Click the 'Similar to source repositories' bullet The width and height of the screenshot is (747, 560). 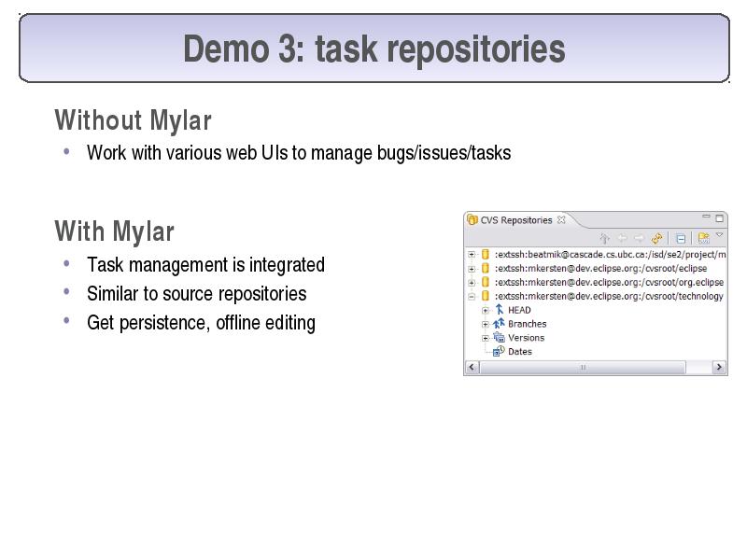tap(196, 294)
